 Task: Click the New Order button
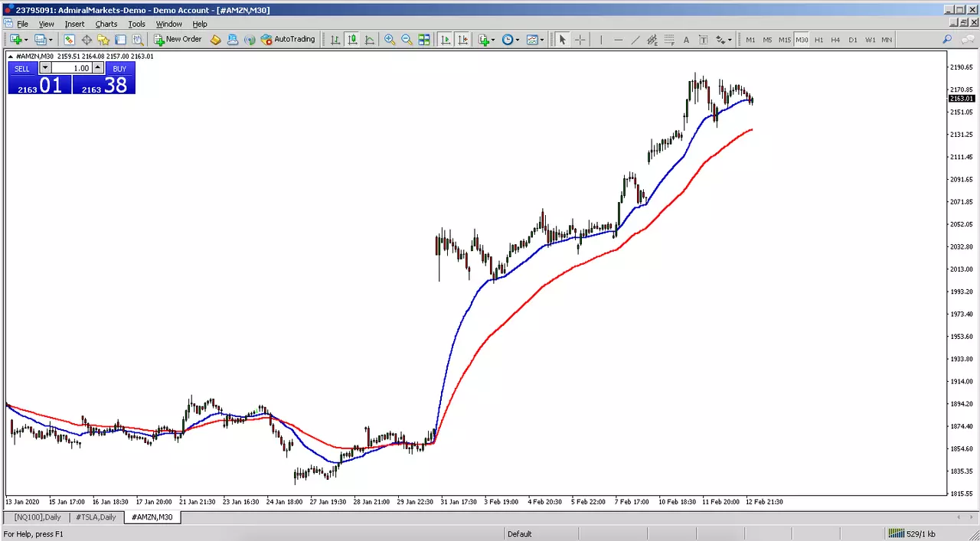(178, 40)
